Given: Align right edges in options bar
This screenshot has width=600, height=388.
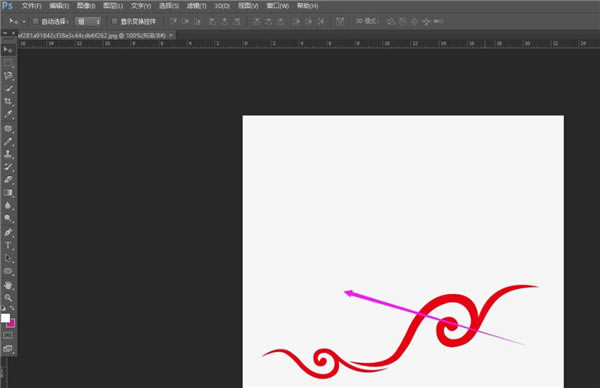Looking at the screenshot, I should pyautogui.click(x=237, y=21).
